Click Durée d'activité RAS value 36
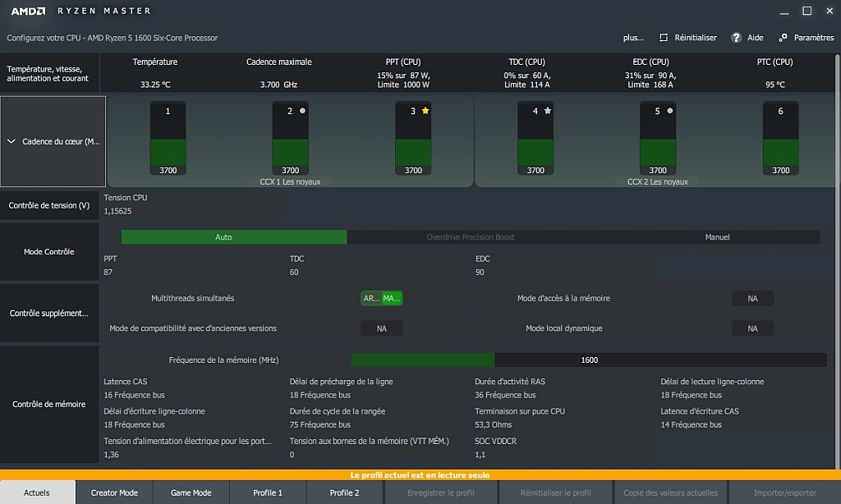The height and width of the screenshot is (504, 841). [x=505, y=395]
